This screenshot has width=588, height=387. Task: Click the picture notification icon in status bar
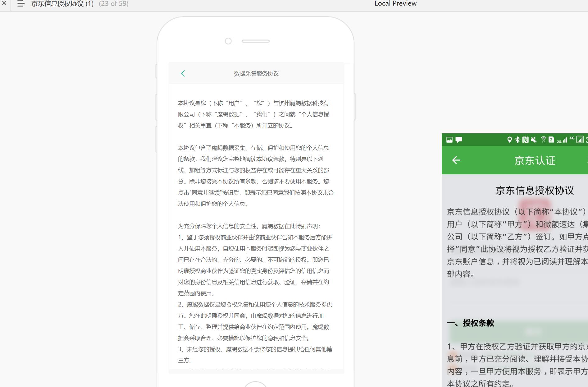449,140
